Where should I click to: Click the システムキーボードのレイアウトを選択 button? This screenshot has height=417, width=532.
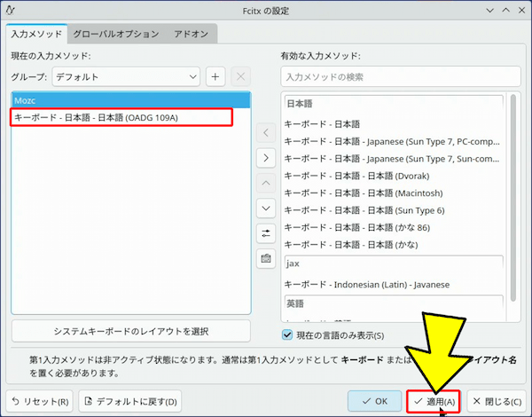pyautogui.click(x=131, y=331)
